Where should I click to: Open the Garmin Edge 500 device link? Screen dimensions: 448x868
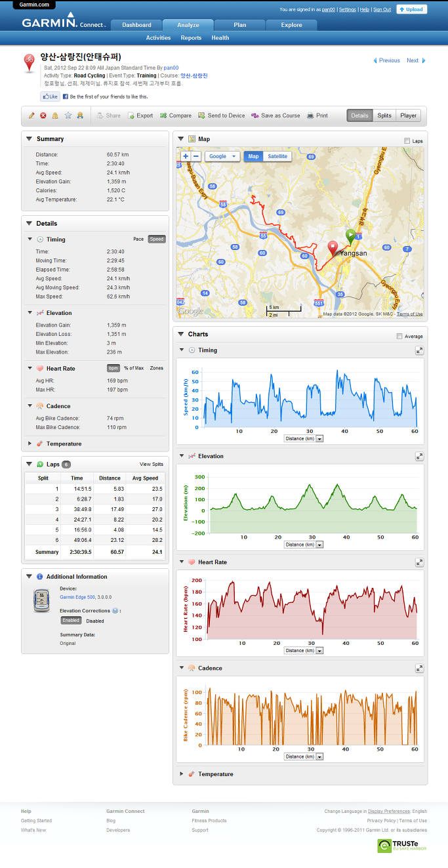tap(79, 598)
